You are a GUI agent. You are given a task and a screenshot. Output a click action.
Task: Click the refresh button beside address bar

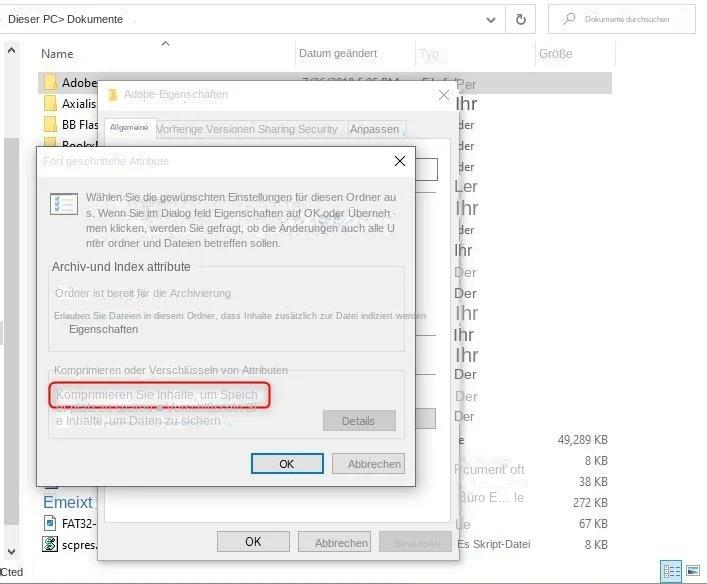click(520, 19)
